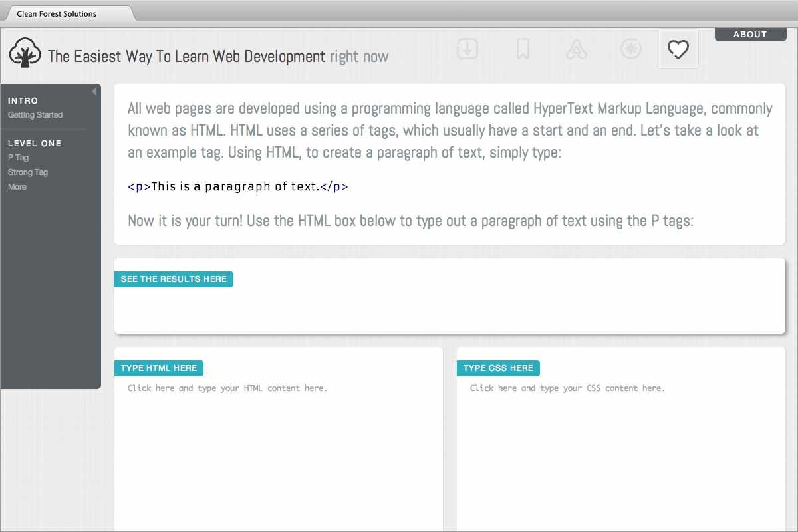Click the tree logo icon

[25, 53]
